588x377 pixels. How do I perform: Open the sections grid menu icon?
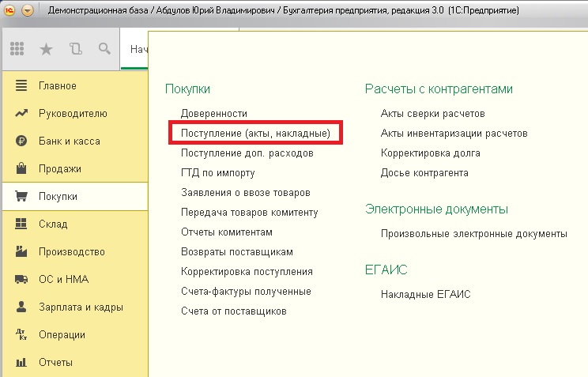(x=17, y=49)
